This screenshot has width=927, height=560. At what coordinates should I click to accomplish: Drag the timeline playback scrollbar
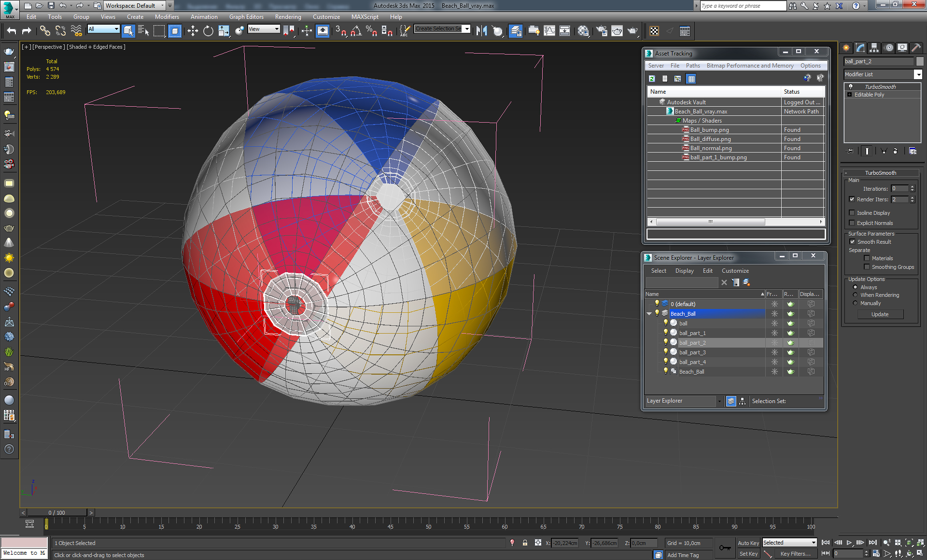tap(57, 512)
